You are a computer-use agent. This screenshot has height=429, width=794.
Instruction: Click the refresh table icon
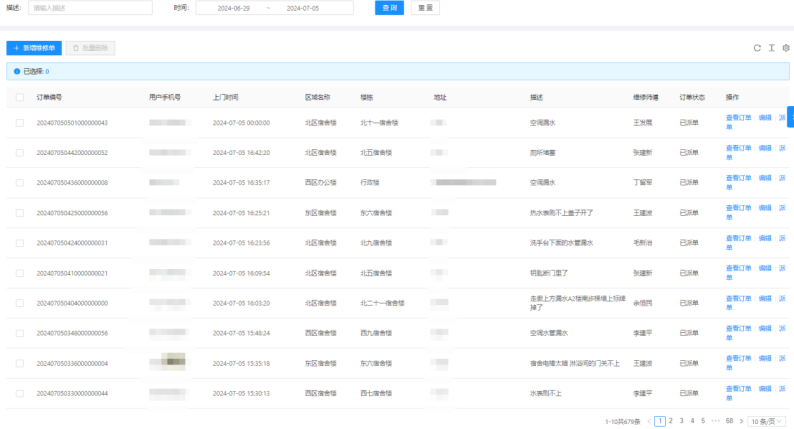pyautogui.click(x=757, y=48)
